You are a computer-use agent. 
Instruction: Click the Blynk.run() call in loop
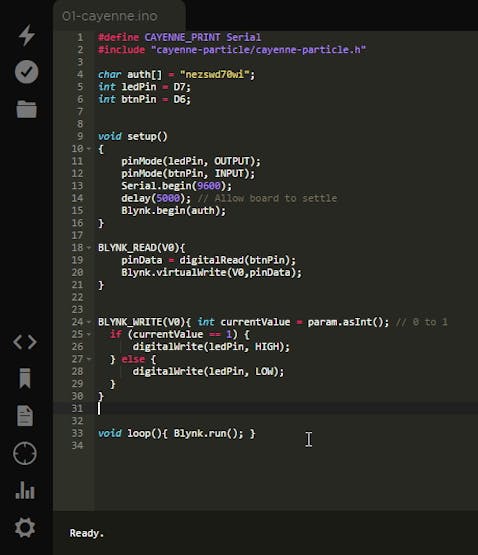tap(208, 434)
